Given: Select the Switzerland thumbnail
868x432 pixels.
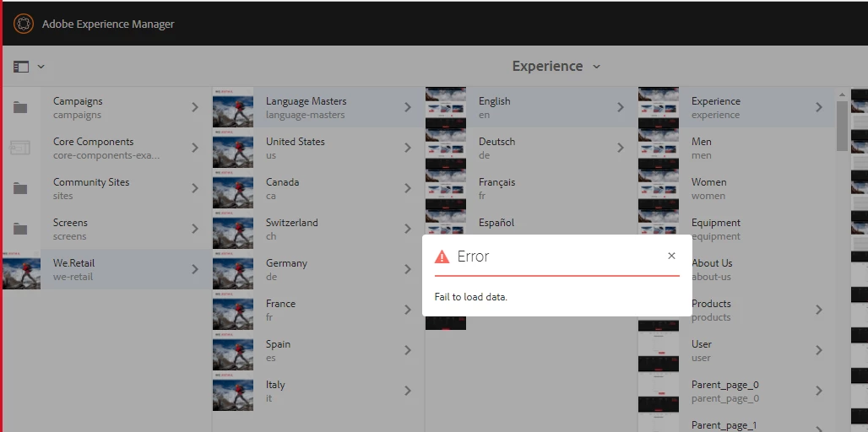Looking at the screenshot, I should pos(233,229).
